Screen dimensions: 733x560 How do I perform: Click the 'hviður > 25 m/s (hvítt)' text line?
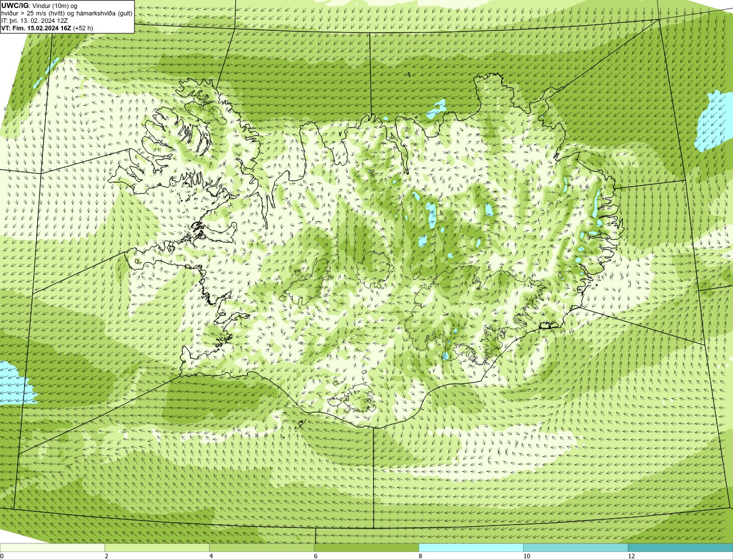[x=66, y=13]
